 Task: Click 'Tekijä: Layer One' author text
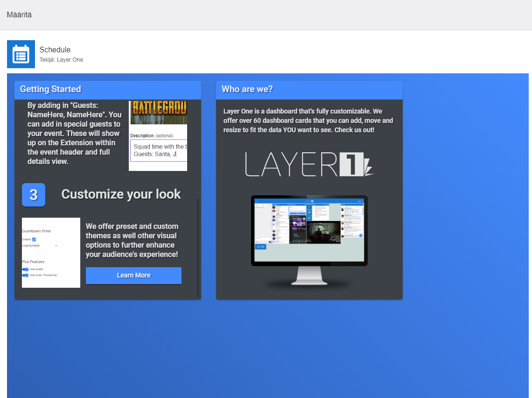(61, 60)
